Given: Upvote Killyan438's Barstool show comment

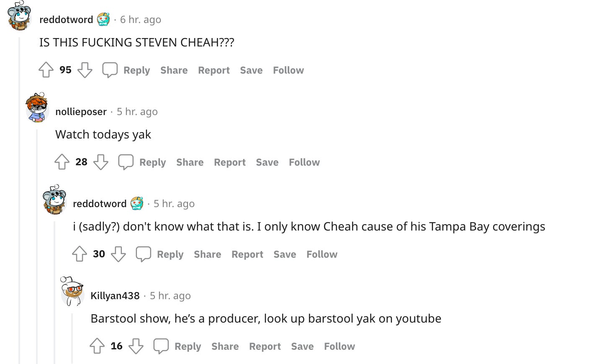Looking at the screenshot, I should pyautogui.click(x=97, y=346).
